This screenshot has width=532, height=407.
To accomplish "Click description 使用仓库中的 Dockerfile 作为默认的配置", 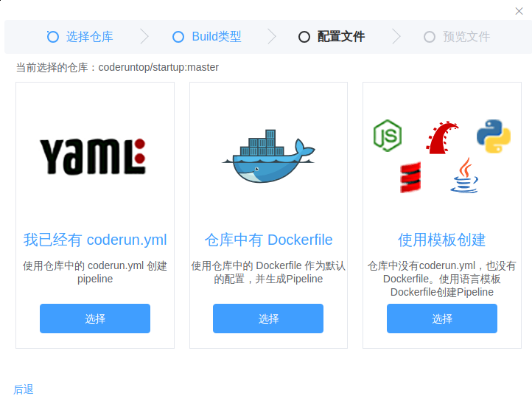I will tap(268, 272).
